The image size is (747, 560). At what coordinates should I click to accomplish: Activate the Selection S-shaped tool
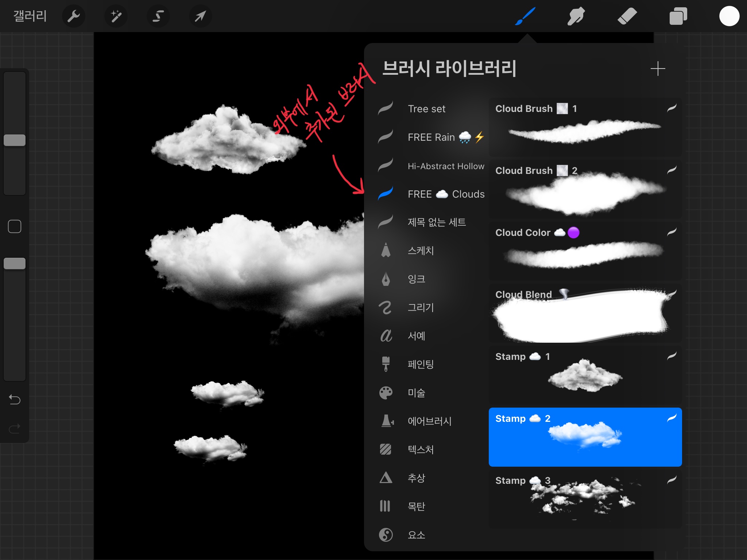click(158, 16)
